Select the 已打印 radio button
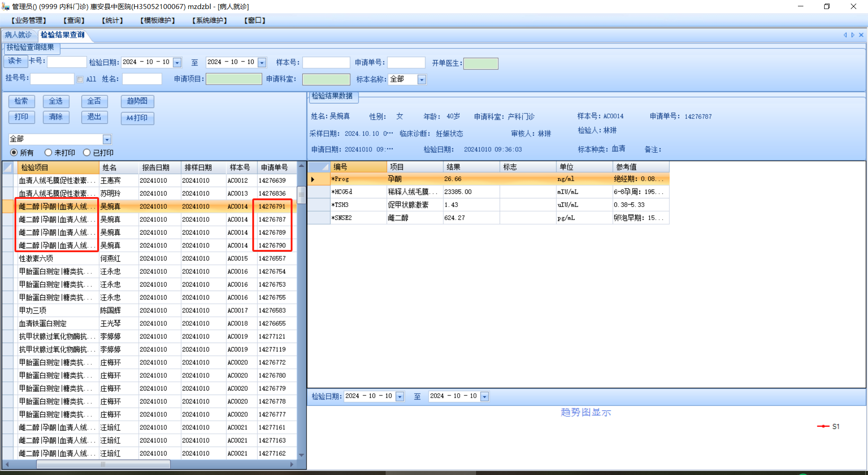 87,153
